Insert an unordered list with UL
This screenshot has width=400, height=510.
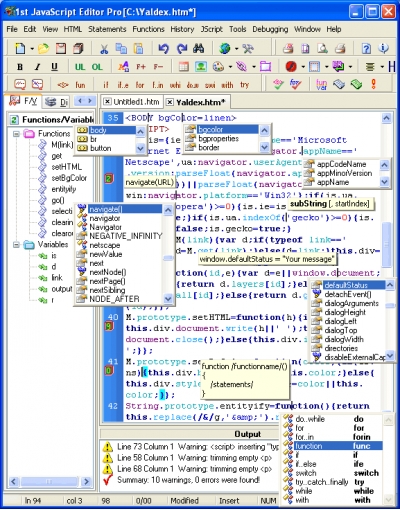coord(80,67)
